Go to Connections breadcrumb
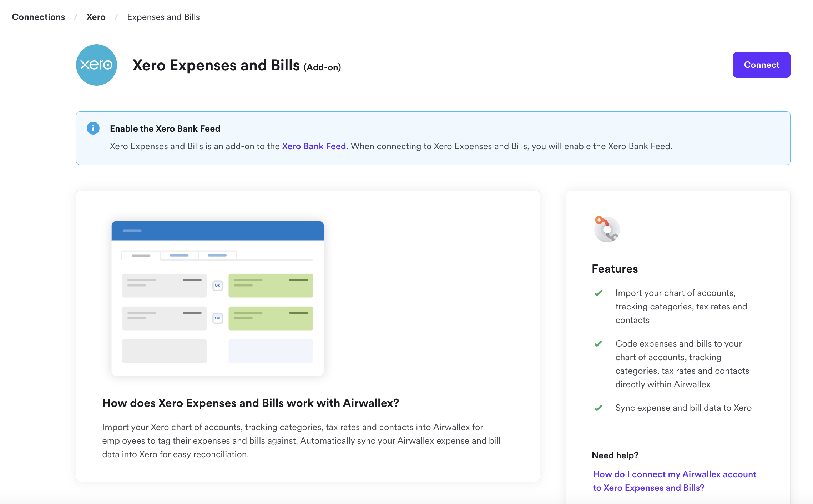Viewport: 813px width, 504px height. coord(39,17)
